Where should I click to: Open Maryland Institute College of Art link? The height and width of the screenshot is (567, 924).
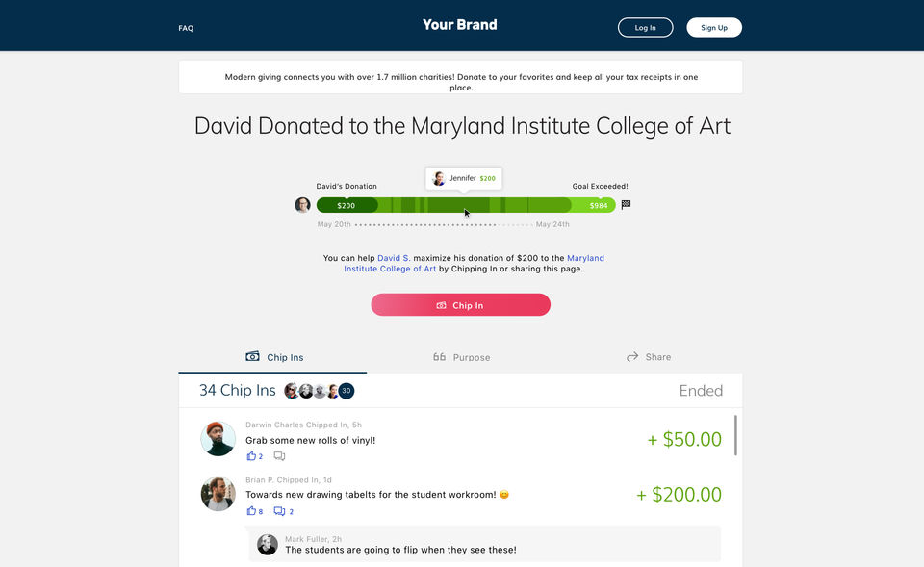tap(474, 264)
